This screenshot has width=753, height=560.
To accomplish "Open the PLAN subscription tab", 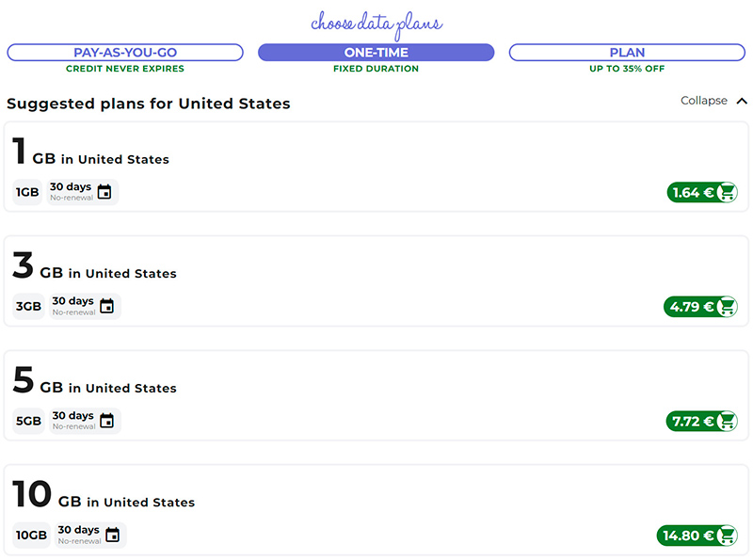I will (x=627, y=53).
